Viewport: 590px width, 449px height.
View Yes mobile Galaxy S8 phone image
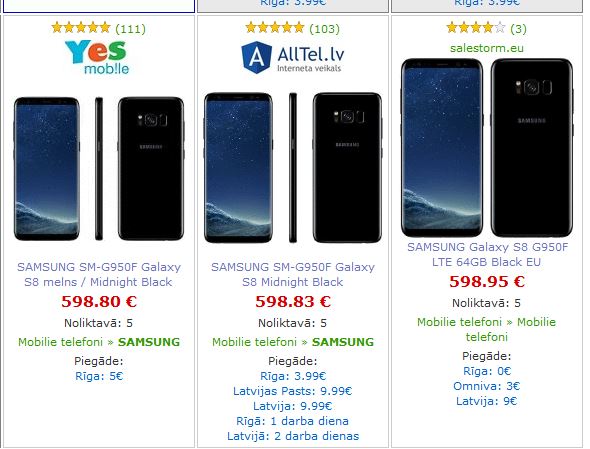coord(99,169)
